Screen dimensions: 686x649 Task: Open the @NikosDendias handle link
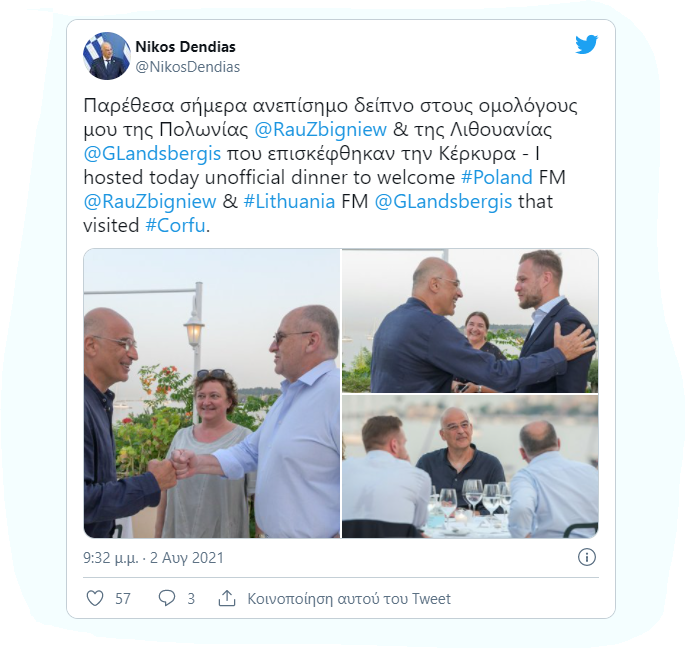click(x=188, y=67)
